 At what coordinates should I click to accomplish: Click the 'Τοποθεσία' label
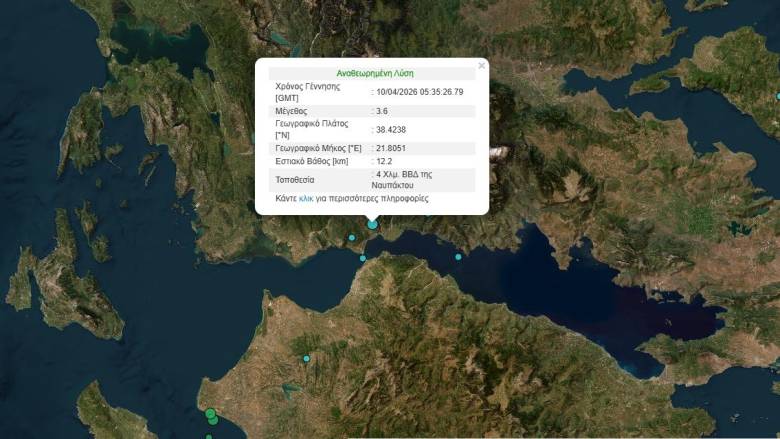(294, 180)
